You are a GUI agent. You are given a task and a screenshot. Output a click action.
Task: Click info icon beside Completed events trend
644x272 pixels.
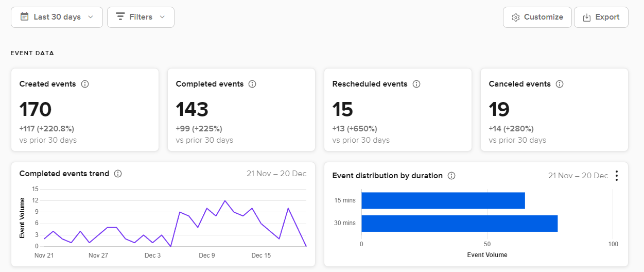(x=118, y=174)
